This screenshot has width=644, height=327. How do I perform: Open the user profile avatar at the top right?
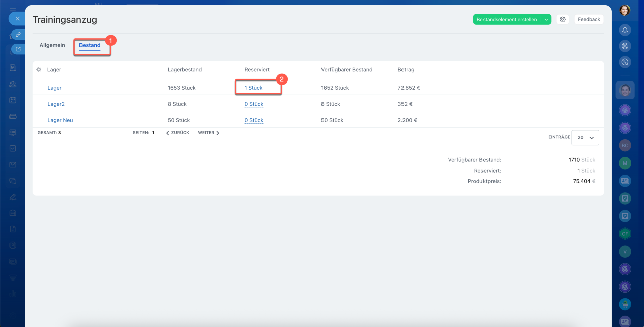tap(625, 10)
